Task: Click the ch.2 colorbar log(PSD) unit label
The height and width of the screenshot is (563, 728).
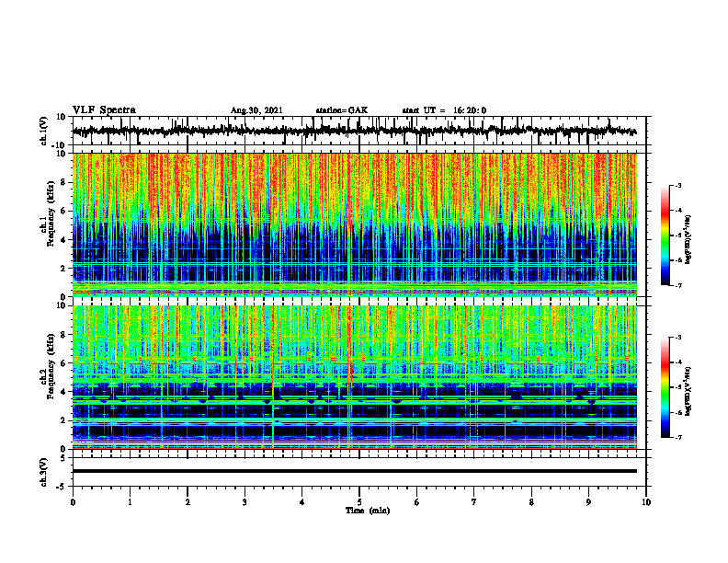Action: click(688, 391)
